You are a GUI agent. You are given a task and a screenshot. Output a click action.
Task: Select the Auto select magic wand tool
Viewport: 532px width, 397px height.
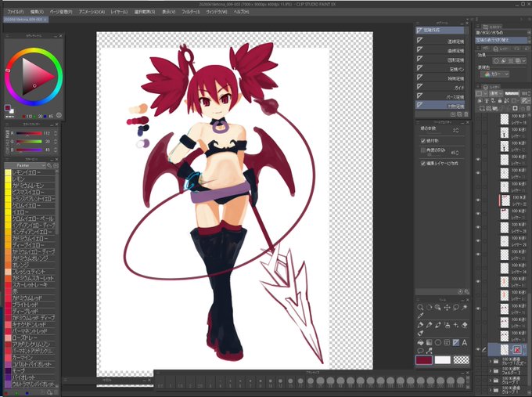click(x=465, y=308)
